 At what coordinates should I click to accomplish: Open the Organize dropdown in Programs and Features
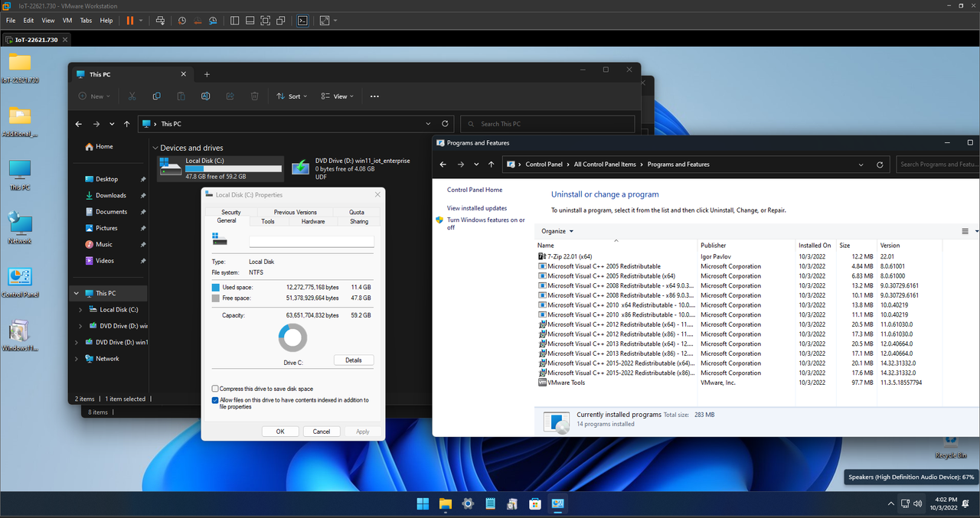pyautogui.click(x=557, y=231)
